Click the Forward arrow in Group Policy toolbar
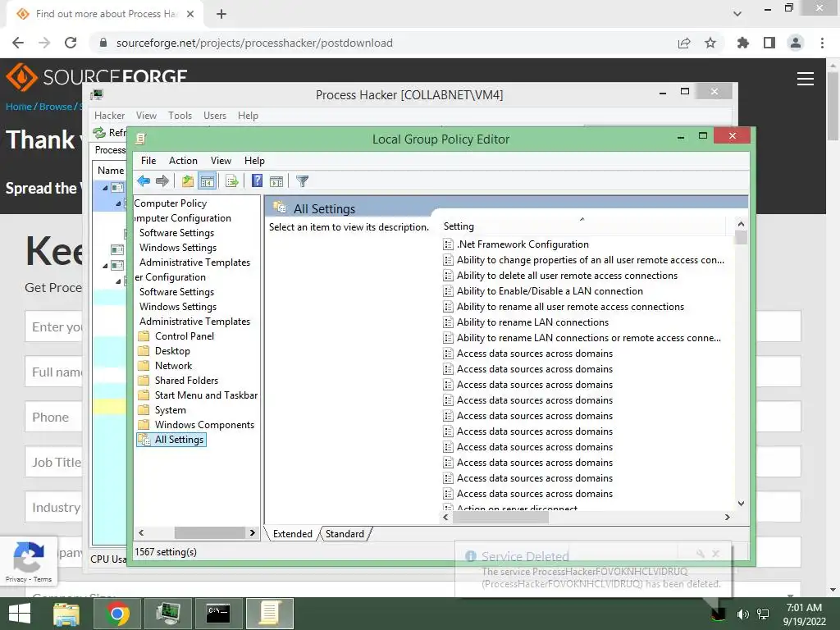Image resolution: width=840 pixels, height=630 pixels. pos(162,181)
